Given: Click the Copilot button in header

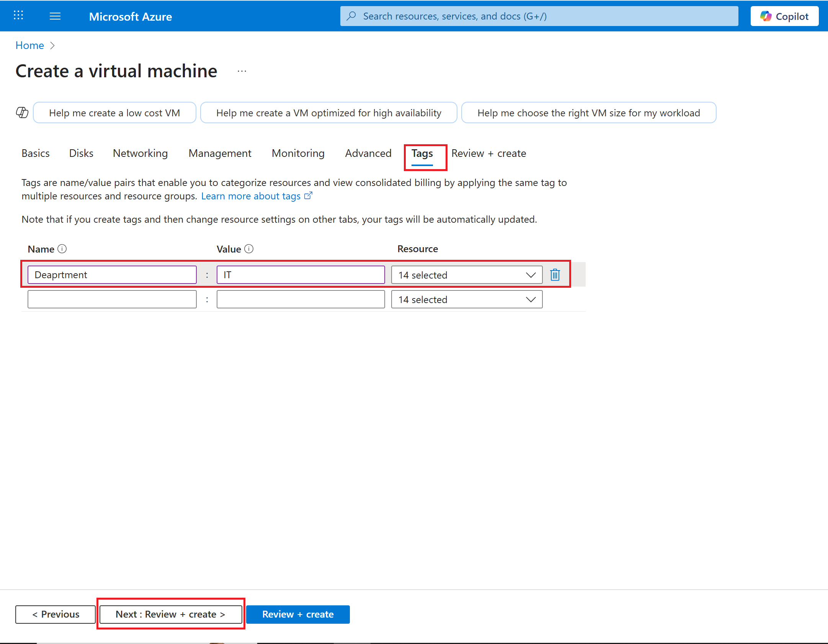Looking at the screenshot, I should 784,16.
